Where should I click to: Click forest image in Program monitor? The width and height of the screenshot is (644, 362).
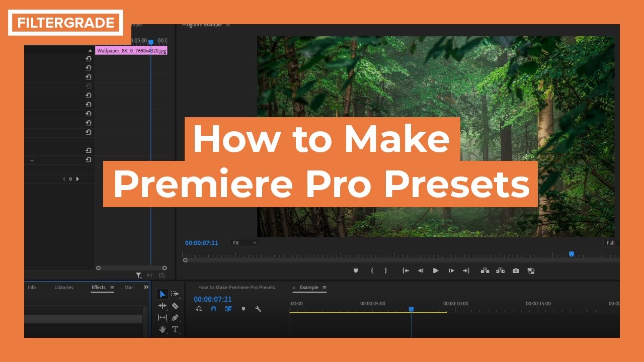[x=436, y=136]
